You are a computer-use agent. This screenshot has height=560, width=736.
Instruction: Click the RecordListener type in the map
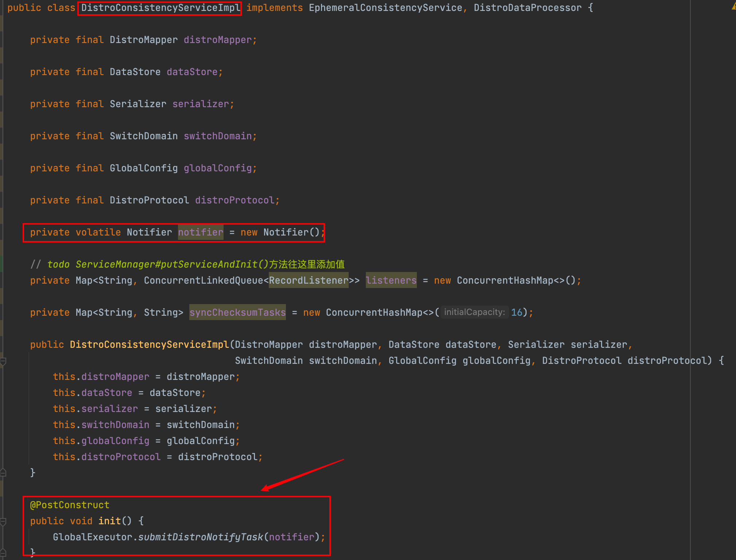coord(309,280)
